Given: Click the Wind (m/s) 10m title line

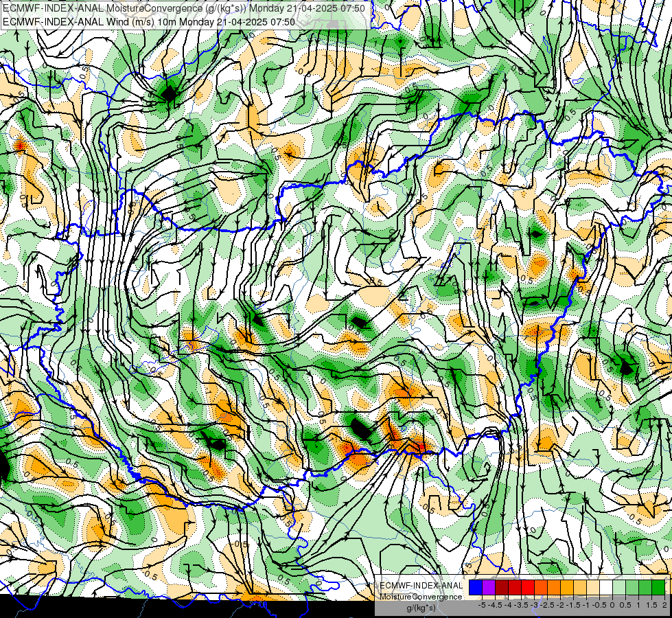Looking at the screenshot, I should tap(149, 21).
